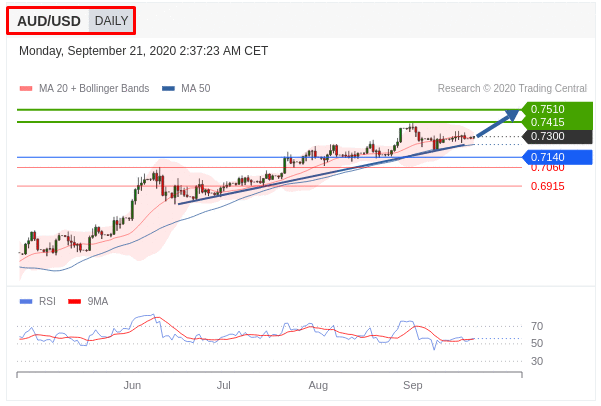Click the Research © 2020 Trading Central credit
This screenshot has width=601, height=406.
tap(512, 89)
